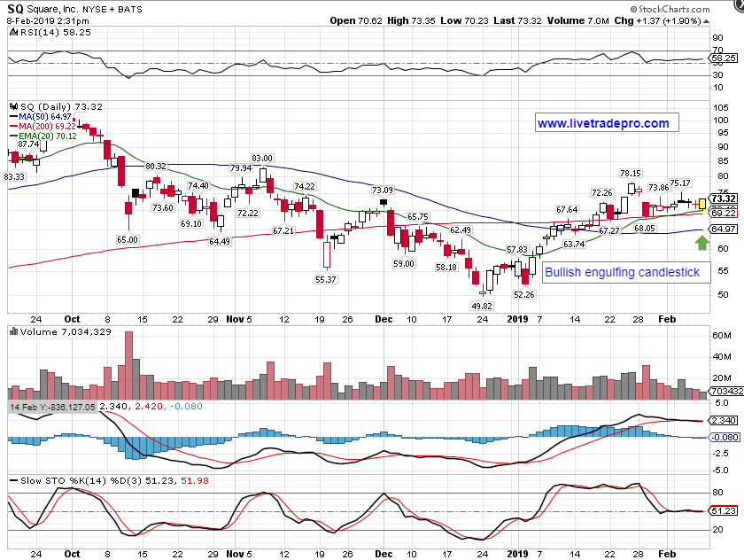This screenshot has width=744, height=560.
Task: Click the SQ (Daily) candlestick legend icon
Action: point(13,105)
